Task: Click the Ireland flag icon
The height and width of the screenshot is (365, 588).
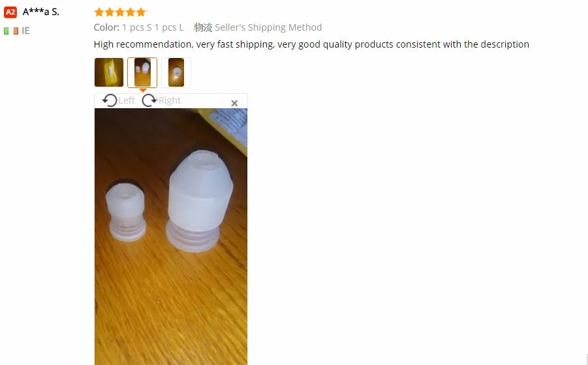Action: tap(11, 31)
